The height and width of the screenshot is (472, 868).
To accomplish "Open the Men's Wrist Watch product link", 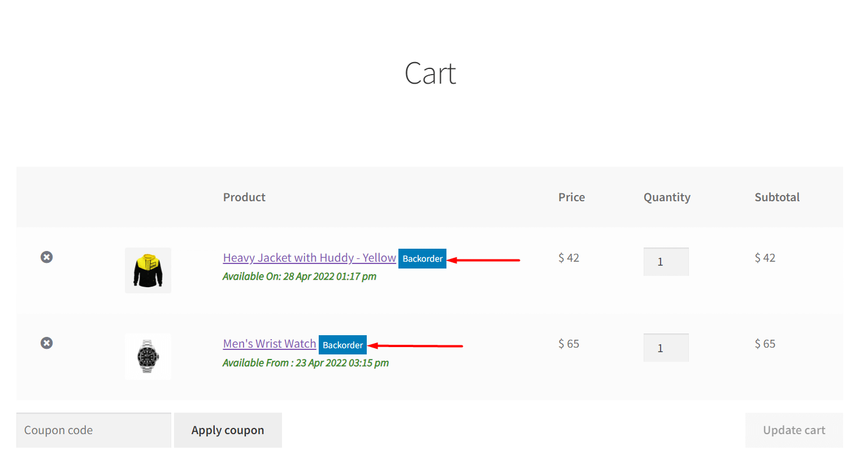I will pyautogui.click(x=270, y=343).
